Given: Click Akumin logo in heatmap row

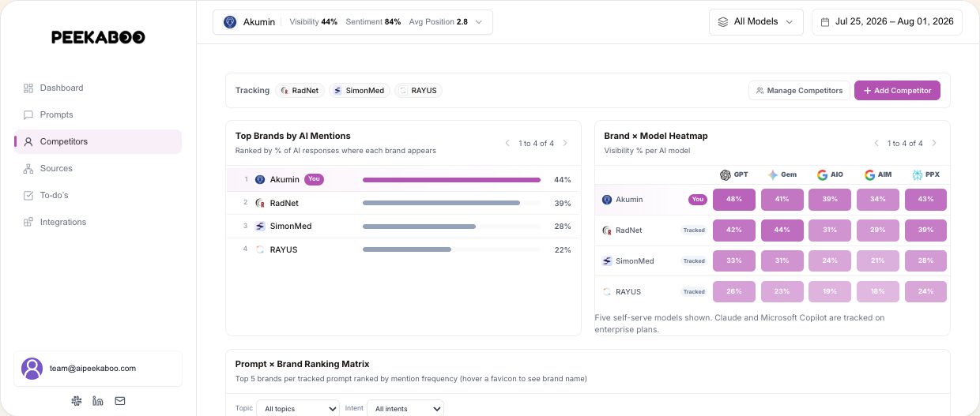Looking at the screenshot, I should [x=607, y=200].
